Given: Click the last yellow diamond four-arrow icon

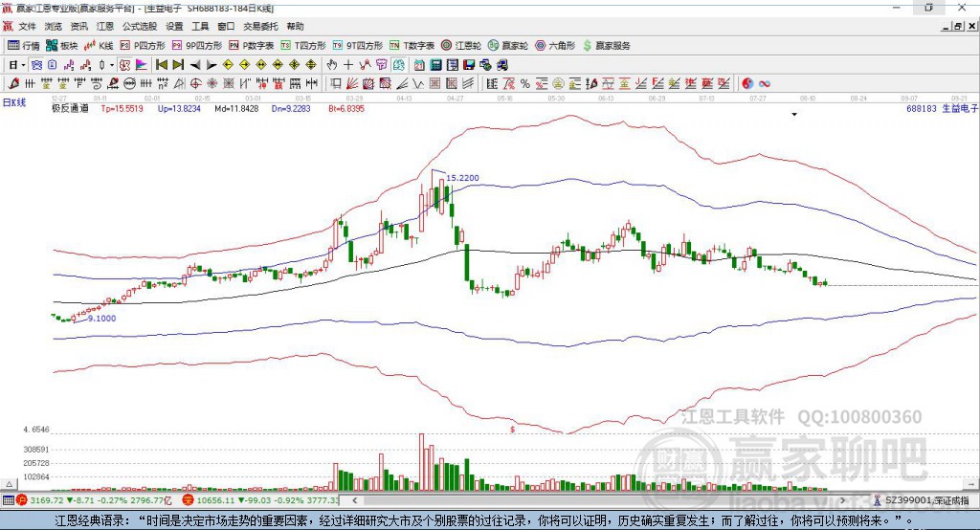Looking at the screenshot, I should tap(311, 65).
